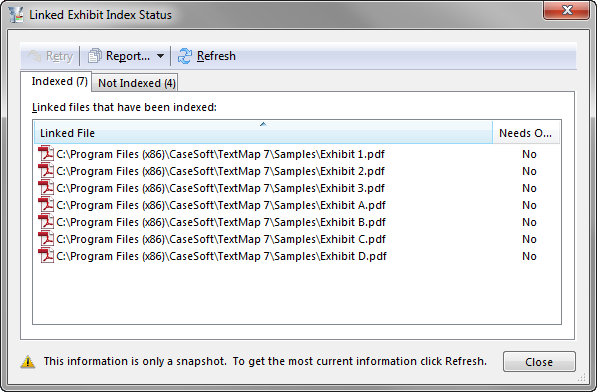Image resolution: width=597 pixels, height=392 pixels.
Task: Click the yellow warning icon
Action: (x=27, y=362)
